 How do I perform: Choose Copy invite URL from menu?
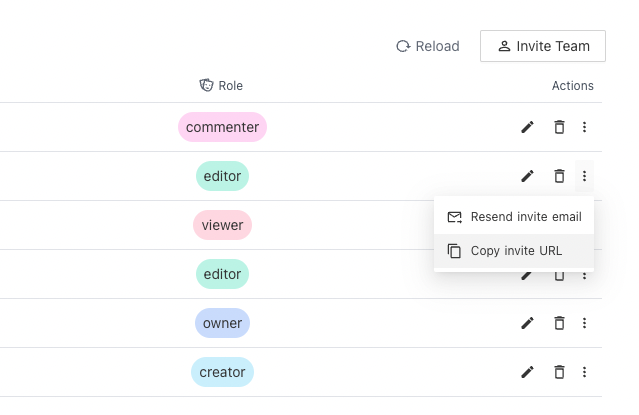point(514,251)
